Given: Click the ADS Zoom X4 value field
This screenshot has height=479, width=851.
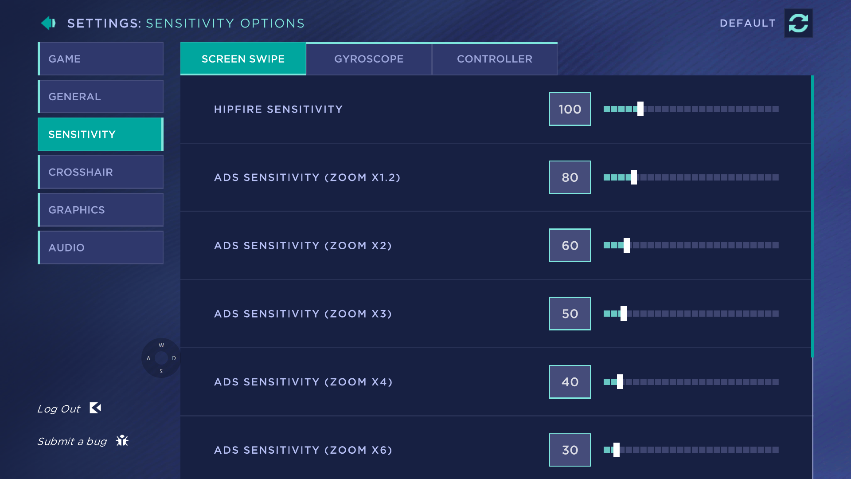Looking at the screenshot, I should (x=570, y=382).
